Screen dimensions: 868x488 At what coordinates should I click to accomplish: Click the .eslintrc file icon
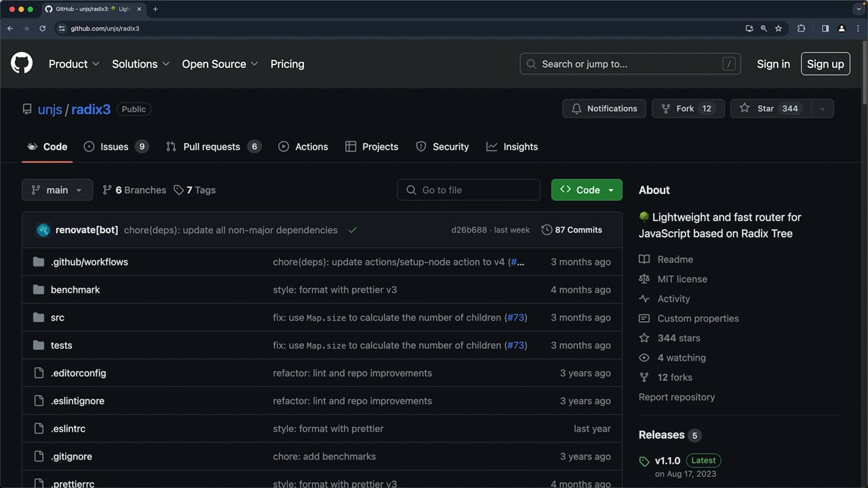pyautogui.click(x=39, y=428)
